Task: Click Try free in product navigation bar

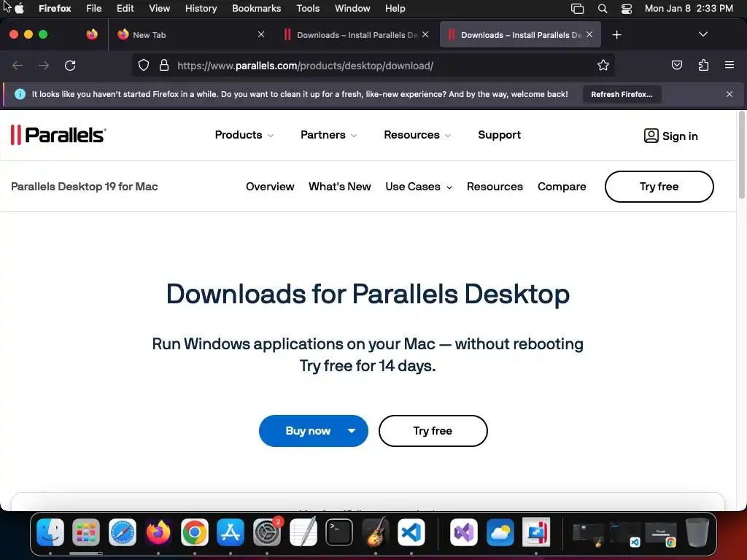Action: coord(659,187)
